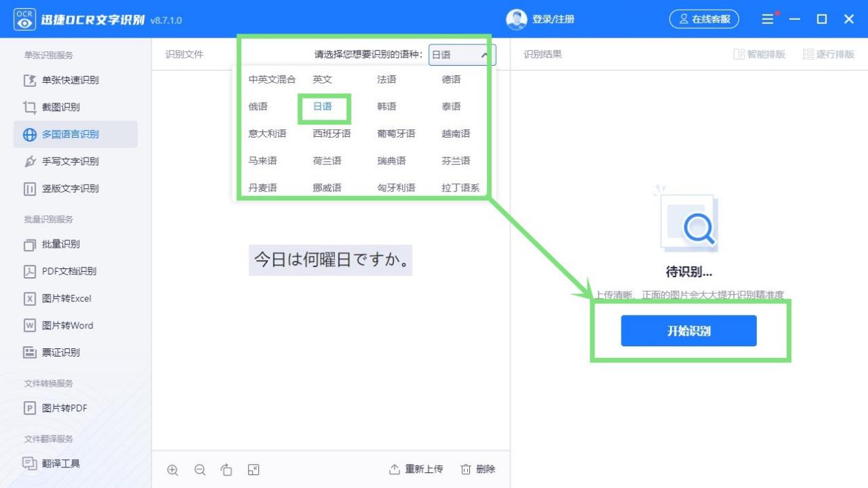Collapse the language dropdown arrow

click(484, 55)
